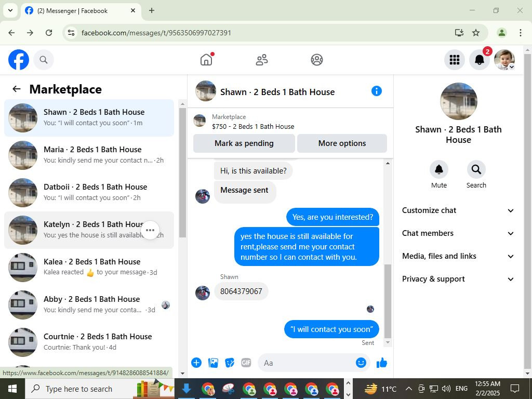Open Maria's 2 Beds 1 Bath House chat

coord(89,155)
